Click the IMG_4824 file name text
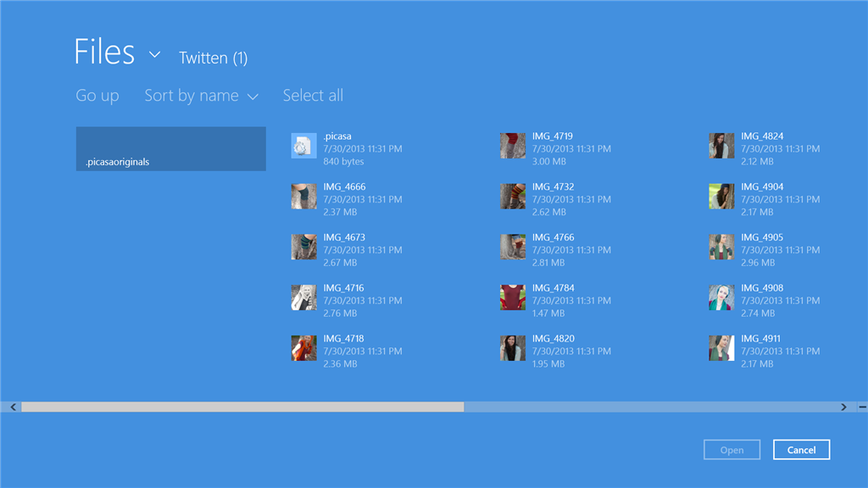This screenshot has height=488, width=868. coord(762,136)
